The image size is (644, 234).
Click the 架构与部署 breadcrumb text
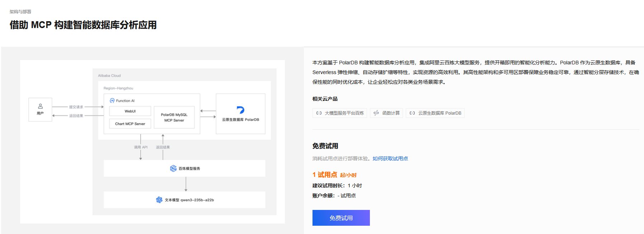(x=20, y=12)
